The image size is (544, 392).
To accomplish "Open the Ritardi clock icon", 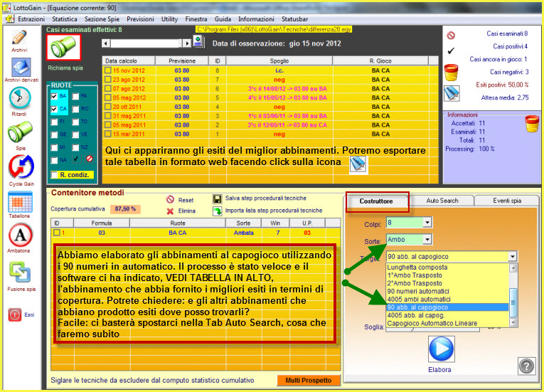I will pos(20,98).
